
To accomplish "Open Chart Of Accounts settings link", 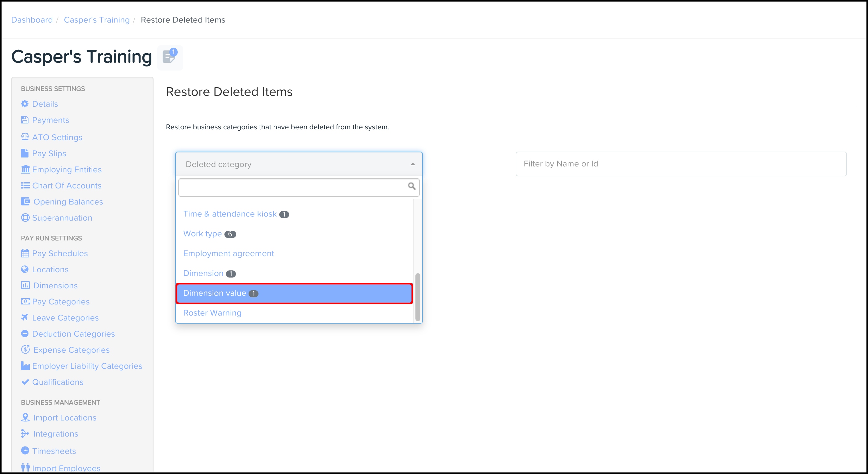I will pyautogui.click(x=67, y=186).
